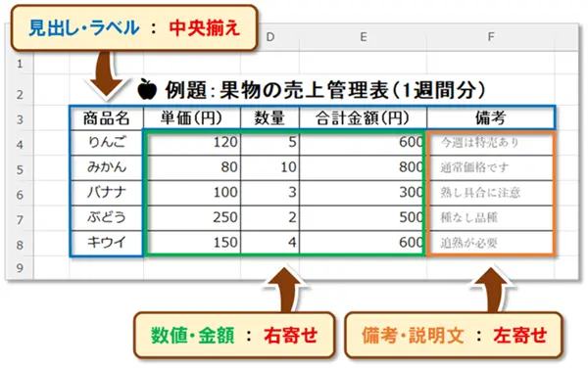Select row header 1
588x368 pixels.
pyautogui.click(x=20, y=64)
